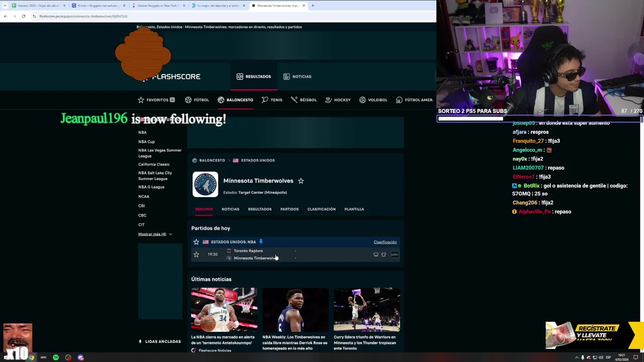Open CIT league in sidebar
Image resolution: width=644 pixels, height=362 pixels.
coord(141,225)
